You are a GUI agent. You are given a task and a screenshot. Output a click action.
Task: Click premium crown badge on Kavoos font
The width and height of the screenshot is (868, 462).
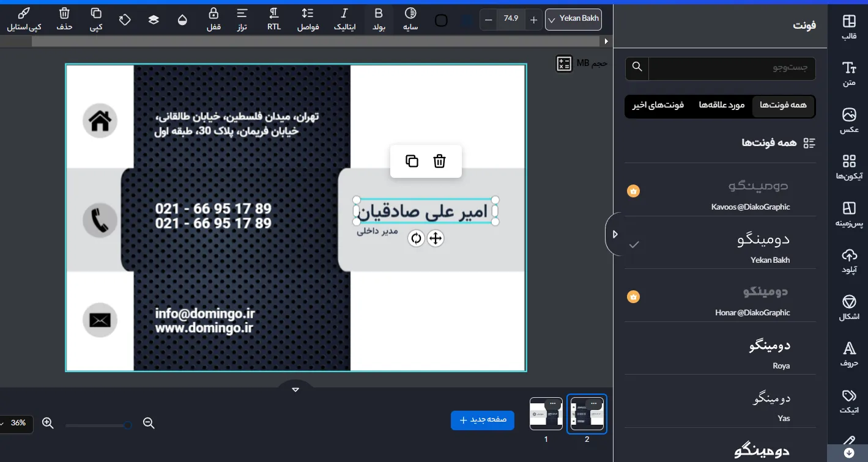click(x=634, y=191)
